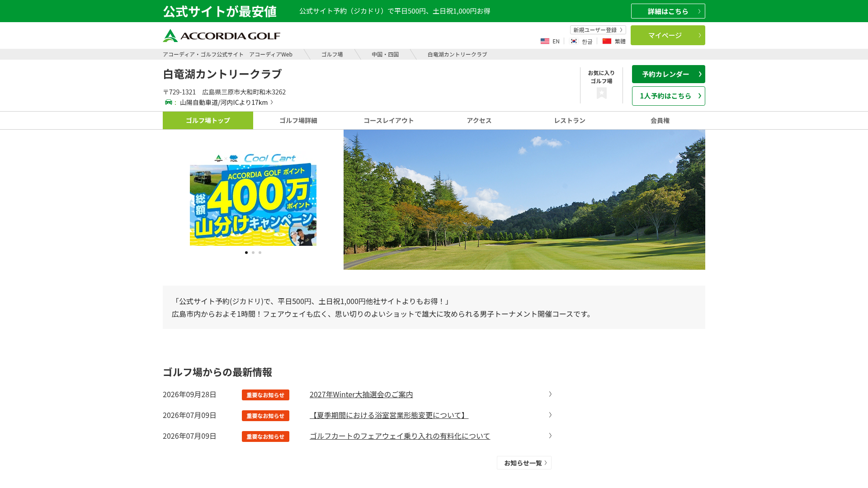Open the 詳細はこちら banner button
The image size is (868, 488).
click(x=668, y=11)
